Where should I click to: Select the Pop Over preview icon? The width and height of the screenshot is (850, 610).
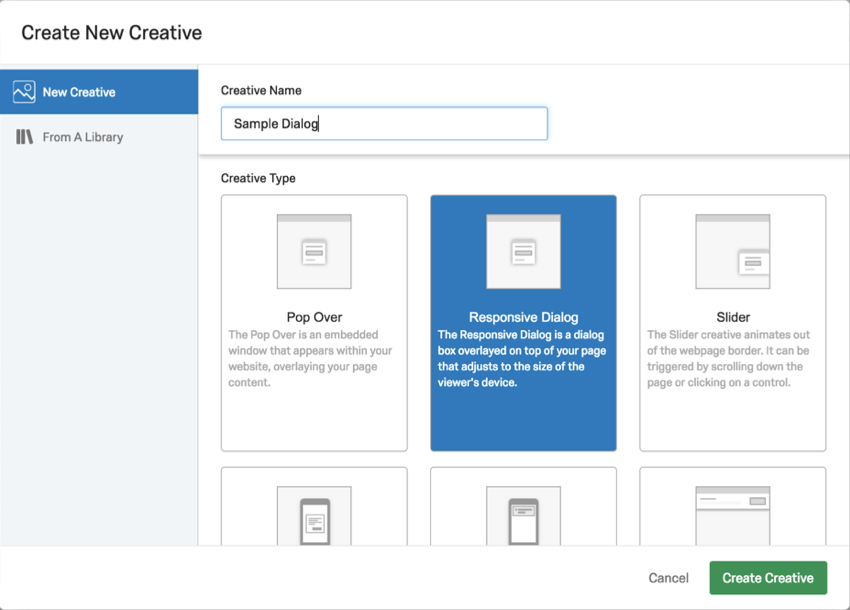[314, 252]
